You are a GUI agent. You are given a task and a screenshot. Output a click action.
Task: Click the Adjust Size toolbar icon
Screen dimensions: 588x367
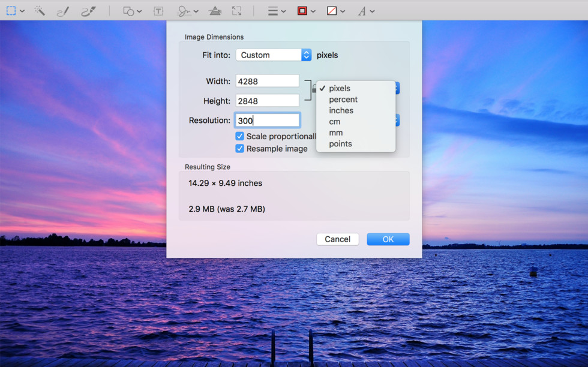click(x=237, y=11)
